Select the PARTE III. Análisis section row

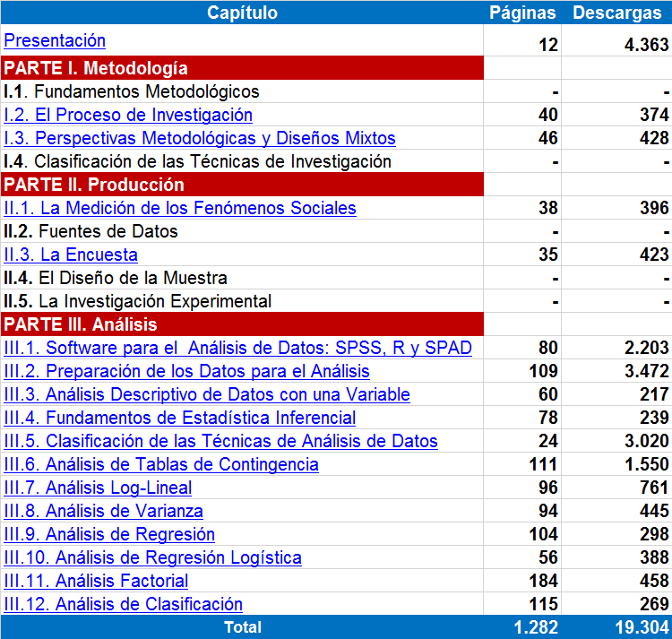(x=242, y=324)
